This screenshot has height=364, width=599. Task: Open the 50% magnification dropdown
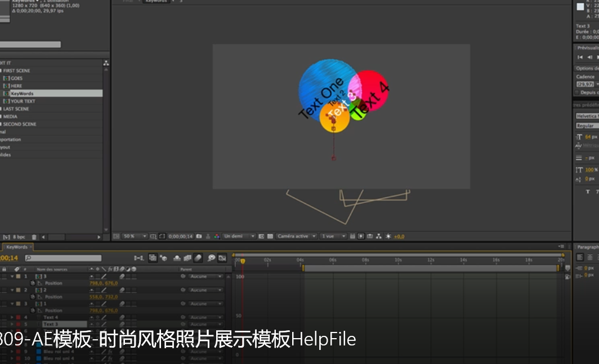[135, 236]
